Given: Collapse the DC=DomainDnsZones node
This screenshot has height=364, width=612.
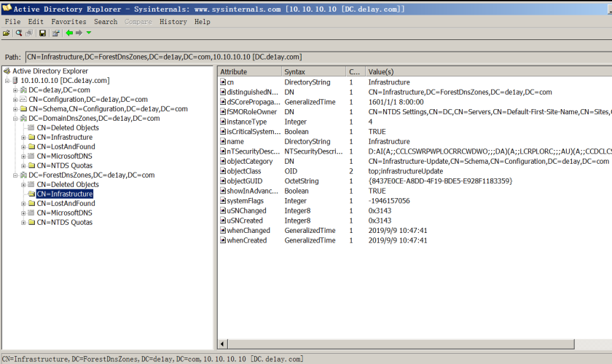Looking at the screenshot, I should coord(15,119).
